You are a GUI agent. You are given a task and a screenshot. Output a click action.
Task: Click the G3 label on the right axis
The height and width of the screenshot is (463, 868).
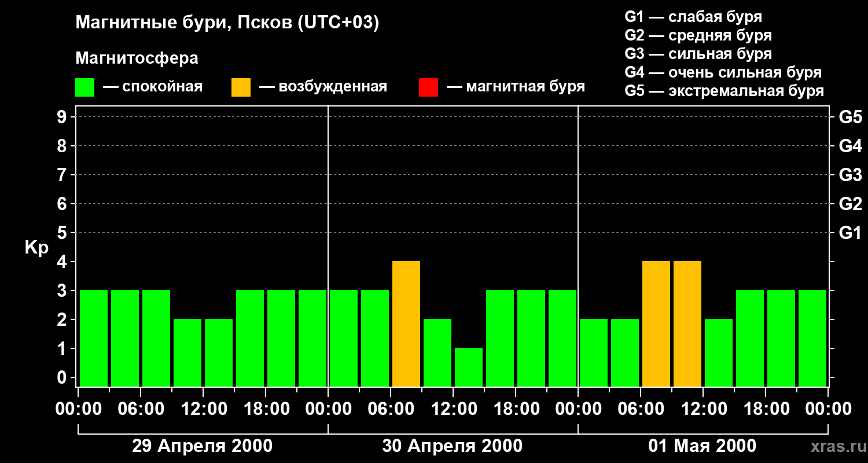[x=850, y=175]
